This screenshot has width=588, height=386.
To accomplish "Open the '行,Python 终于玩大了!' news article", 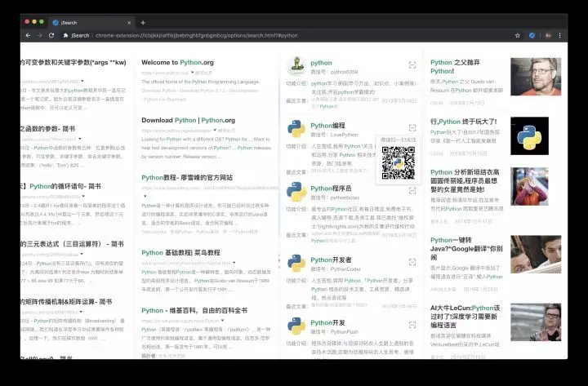I will (464, 122).
